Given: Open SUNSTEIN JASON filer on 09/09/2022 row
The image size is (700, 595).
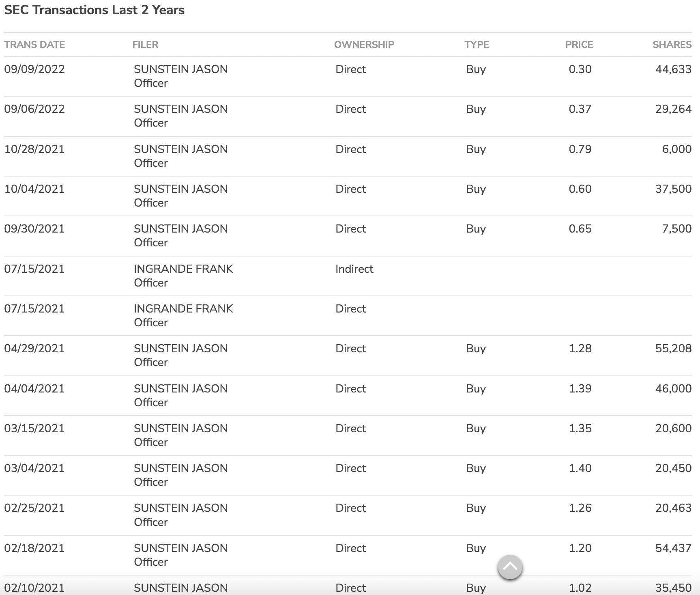Looking at the screenshot, I should pos(180,69).
